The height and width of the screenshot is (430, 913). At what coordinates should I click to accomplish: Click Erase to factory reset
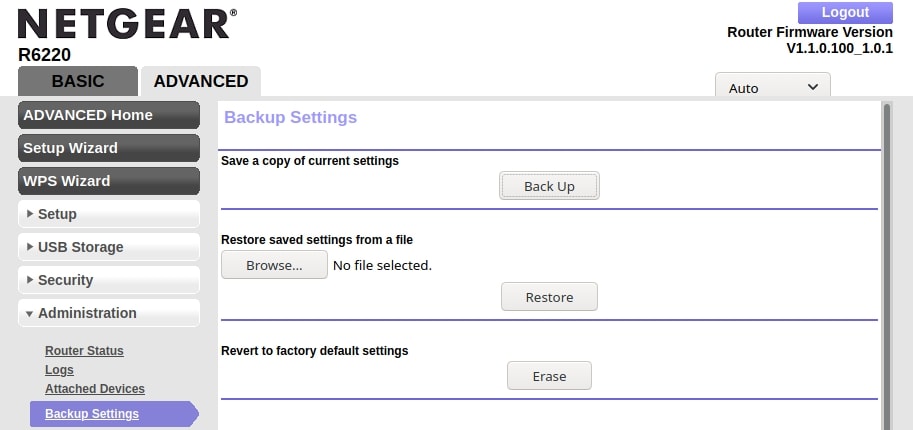click(549, 376)
